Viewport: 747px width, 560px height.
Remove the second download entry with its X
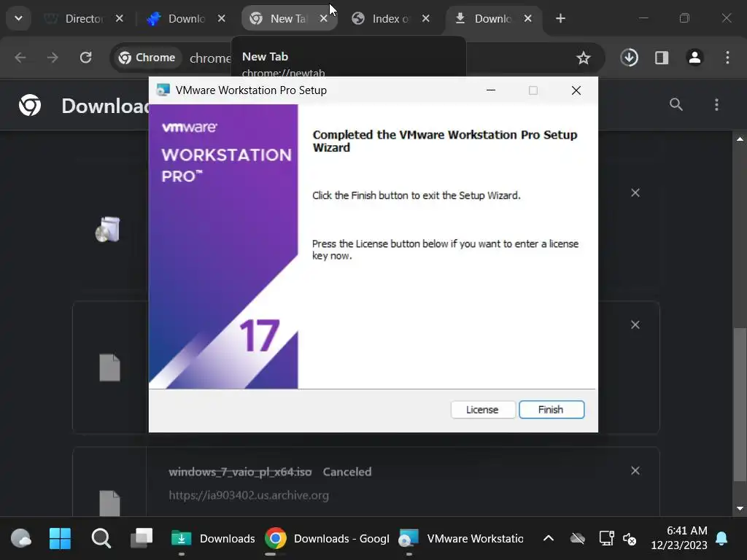[x=635, y=324]
